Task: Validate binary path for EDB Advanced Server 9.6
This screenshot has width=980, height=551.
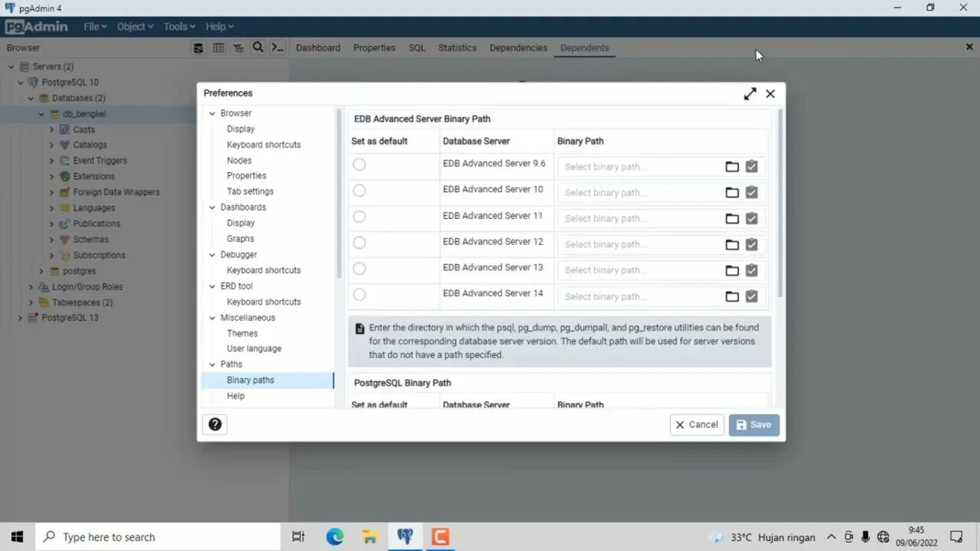Action: coord(752,166)
